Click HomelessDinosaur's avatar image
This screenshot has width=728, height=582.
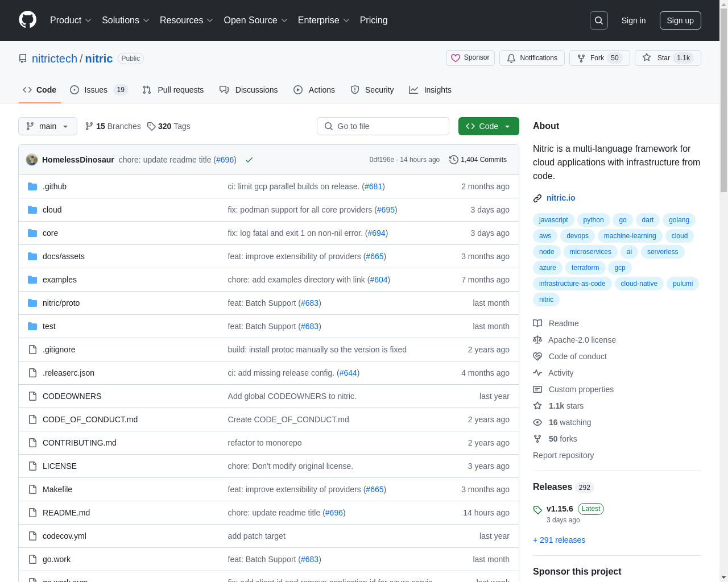click(x=32, y=160)
